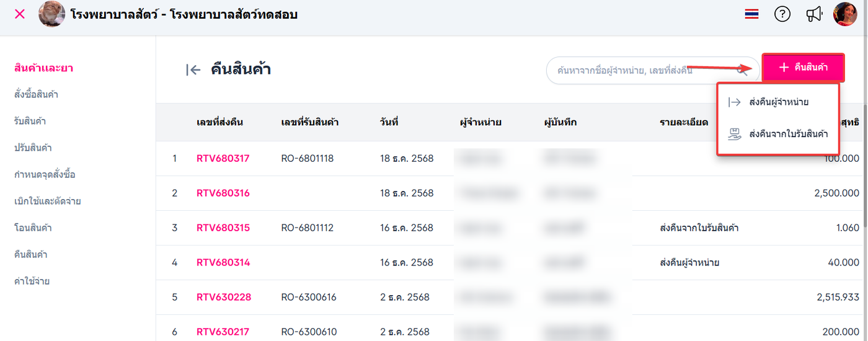
Task: Click the Thai flag language icon
Action: coord(751,14)
